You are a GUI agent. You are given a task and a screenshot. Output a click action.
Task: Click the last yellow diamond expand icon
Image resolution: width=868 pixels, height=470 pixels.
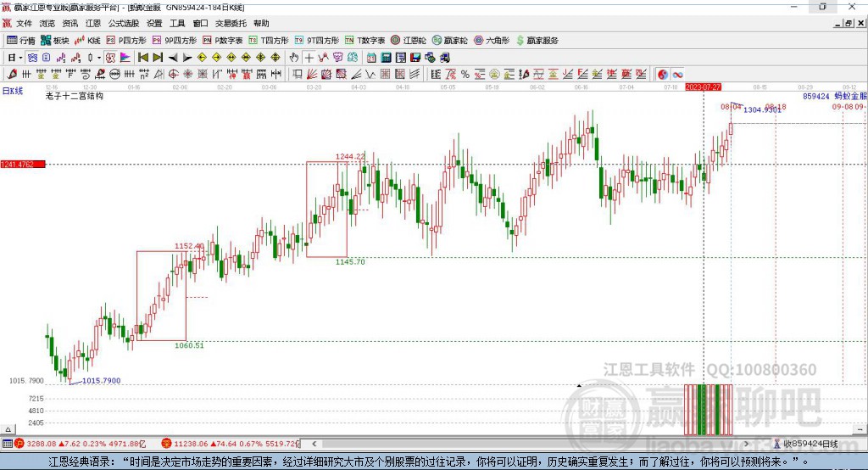[275, 57]
